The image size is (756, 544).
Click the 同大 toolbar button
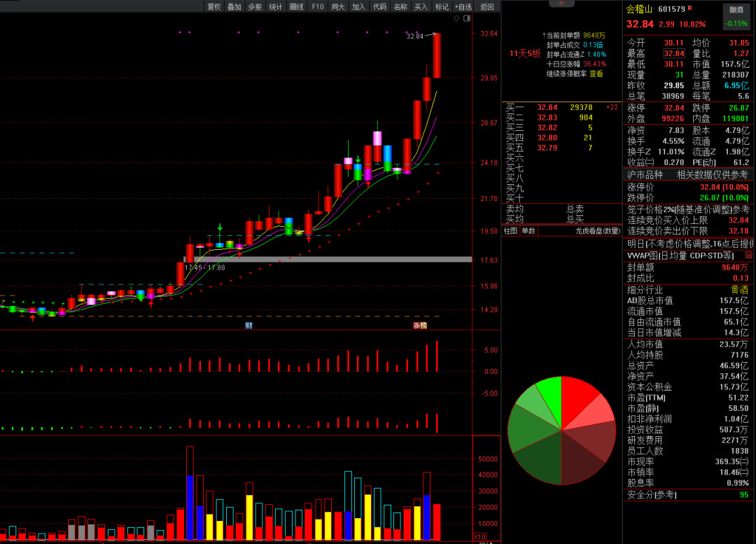click(339, 6)
